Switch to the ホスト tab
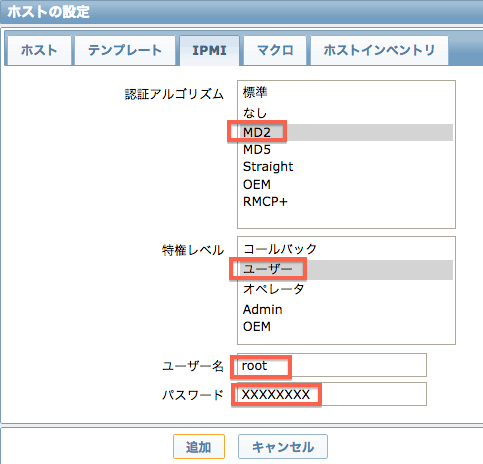Screen dimensions: 483x464 tap(39, 50)
